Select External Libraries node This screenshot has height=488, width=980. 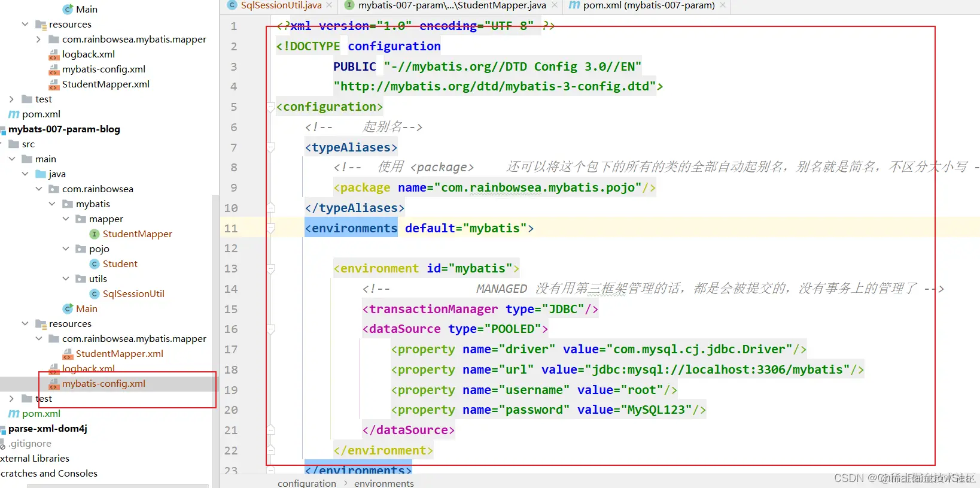point(35,458)
